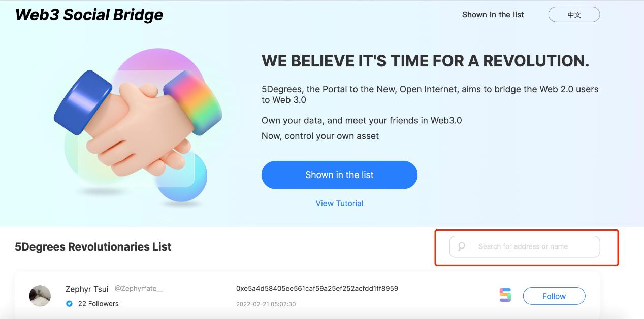Click the WE BELIEVE IT'S TIME headline
644x319 pixels.
coord(425,61)
